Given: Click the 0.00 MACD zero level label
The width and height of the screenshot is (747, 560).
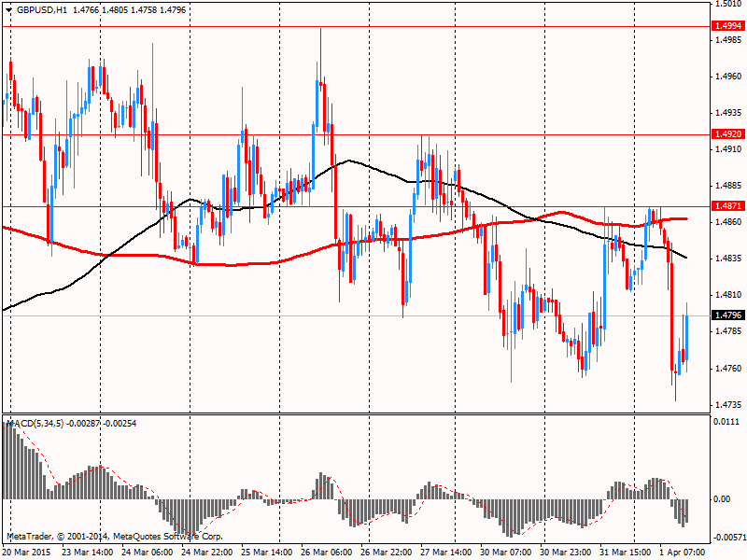Looking at the screenshot, I should pos(722,499).
